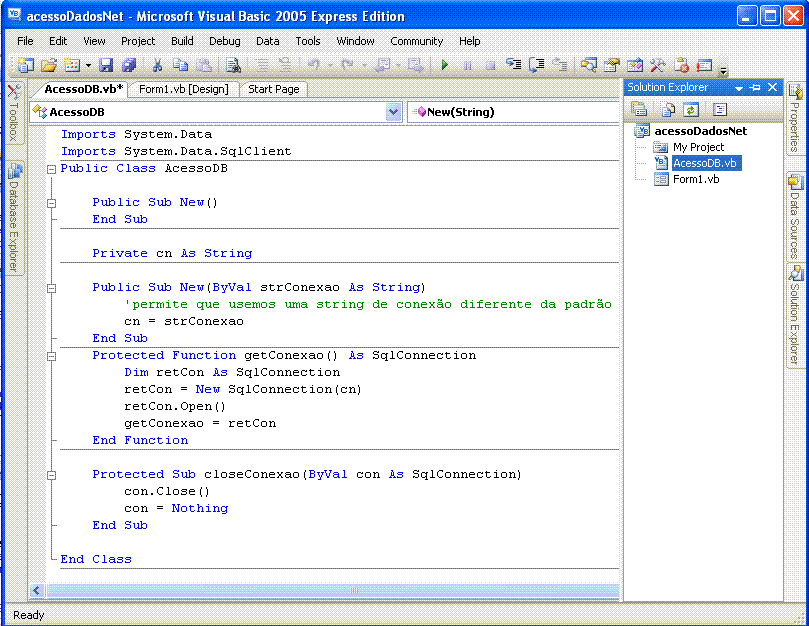Select Form1.vb in Solution Explorer
The height and width of the screenshot is (626, 809).
(x=695, y=179)
